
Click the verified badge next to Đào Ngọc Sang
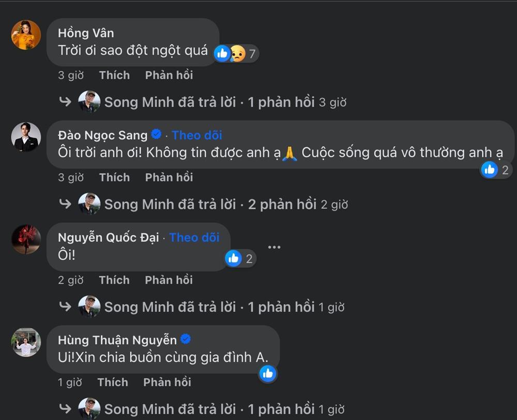pyautogui.click(x=155, y=134)
